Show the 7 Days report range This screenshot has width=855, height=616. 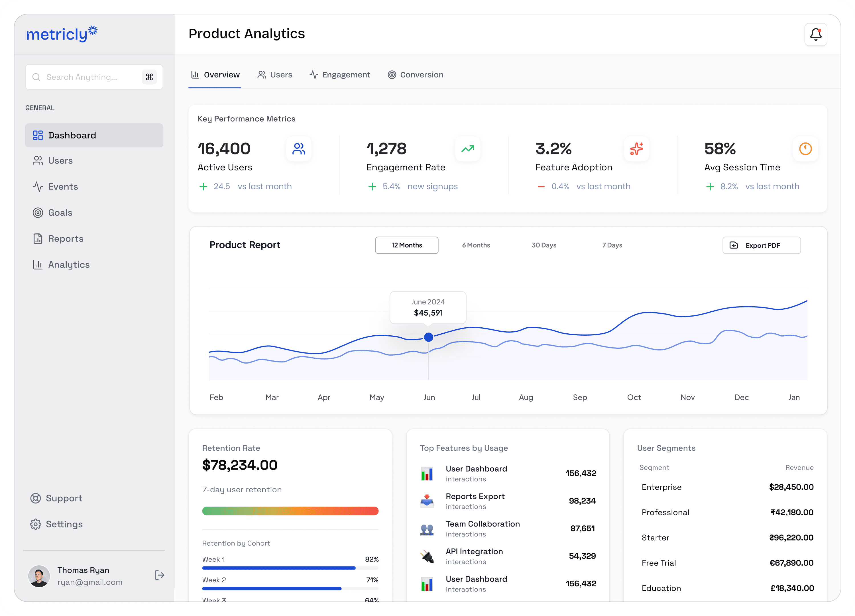[x=612, y=245]
